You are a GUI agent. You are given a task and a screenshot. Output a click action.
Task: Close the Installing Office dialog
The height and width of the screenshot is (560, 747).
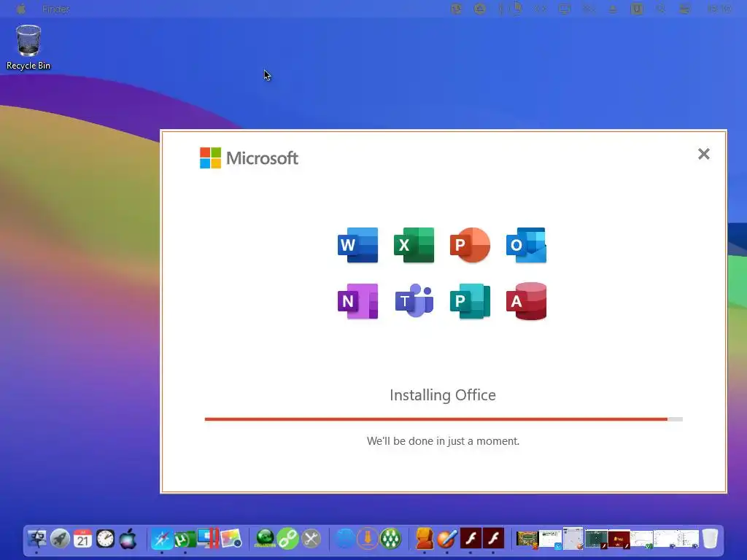(704, 154)
